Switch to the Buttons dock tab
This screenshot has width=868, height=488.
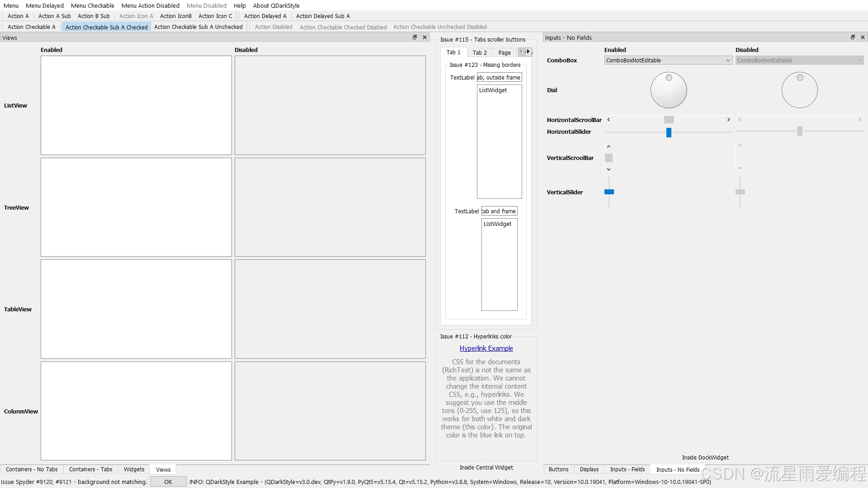(558, 469)
